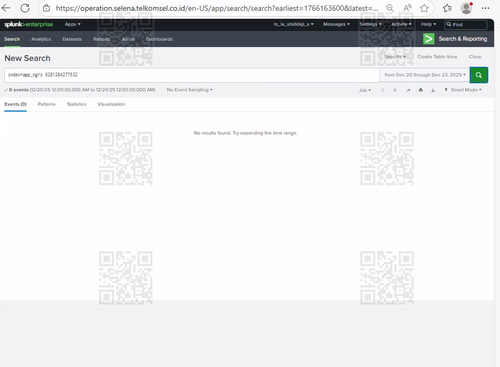Open the user account dropdown in the Splunk bar
The height and width of the screenshot is (367, 500).
click(x=293, y=24)
